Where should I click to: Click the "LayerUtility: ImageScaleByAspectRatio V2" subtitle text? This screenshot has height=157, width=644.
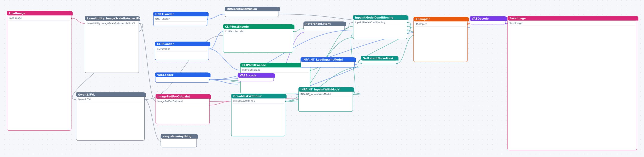click(x=111, y=23)
